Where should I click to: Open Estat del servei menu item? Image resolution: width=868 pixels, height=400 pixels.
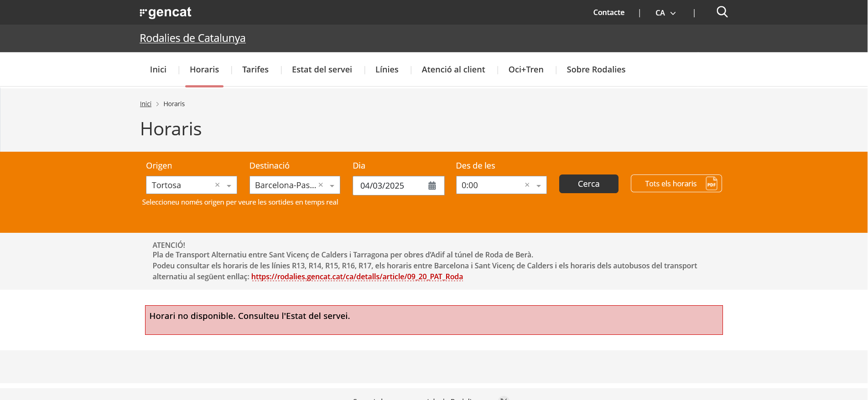[x=322, y=69]
